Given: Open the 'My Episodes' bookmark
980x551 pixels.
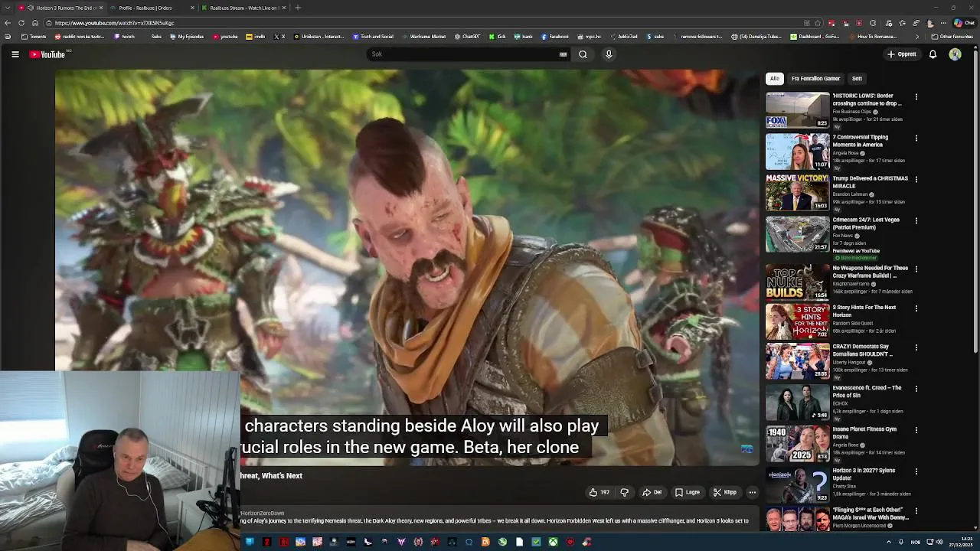Looking at the screenshot, I should [186, 37].
